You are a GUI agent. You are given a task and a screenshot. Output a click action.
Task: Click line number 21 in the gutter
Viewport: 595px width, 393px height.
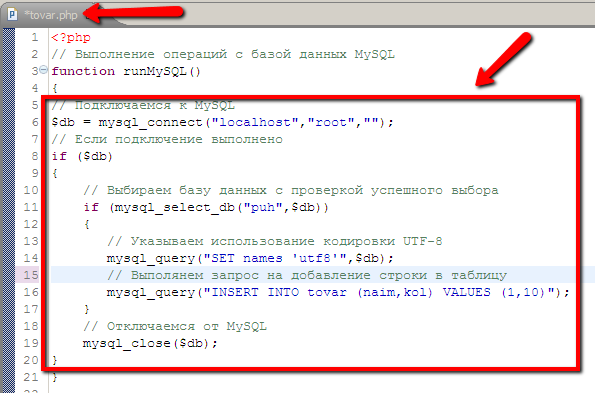(x=31, y=377)
